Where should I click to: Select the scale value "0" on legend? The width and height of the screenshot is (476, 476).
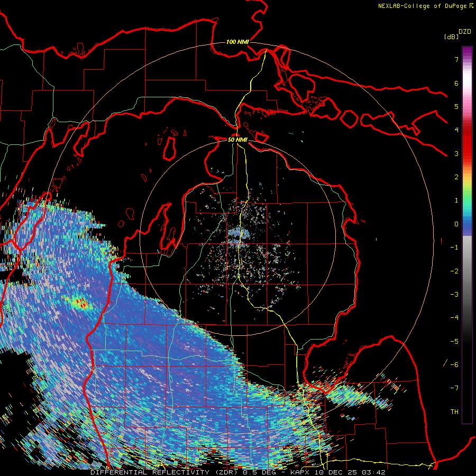click(456, 224)
